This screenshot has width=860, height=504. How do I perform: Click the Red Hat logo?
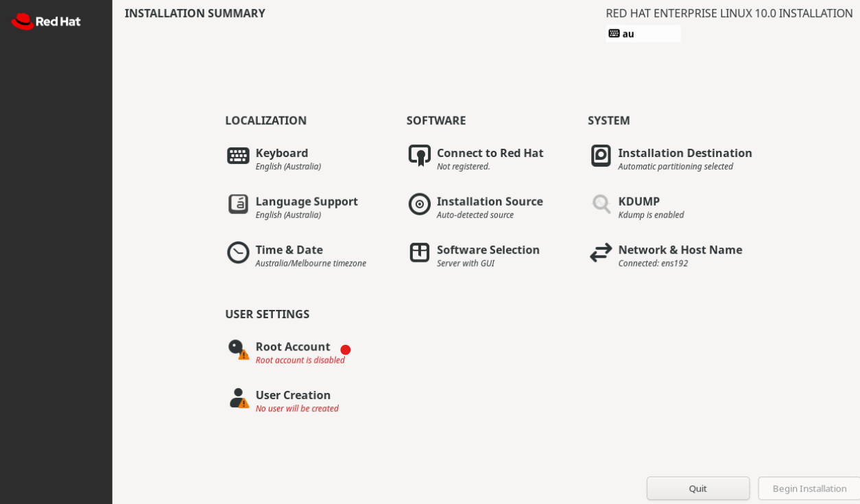(x=46, y=21)
